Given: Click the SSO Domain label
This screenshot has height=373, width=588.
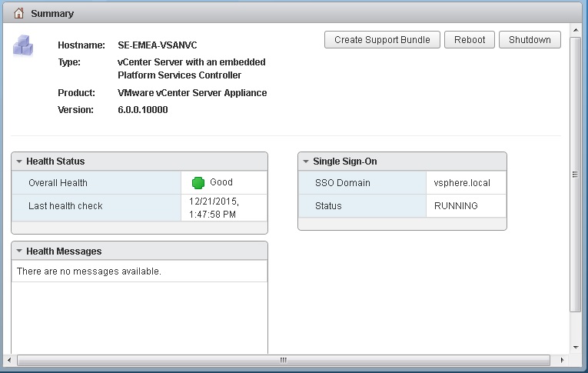Looking at the screenshot, I should 343,183.
